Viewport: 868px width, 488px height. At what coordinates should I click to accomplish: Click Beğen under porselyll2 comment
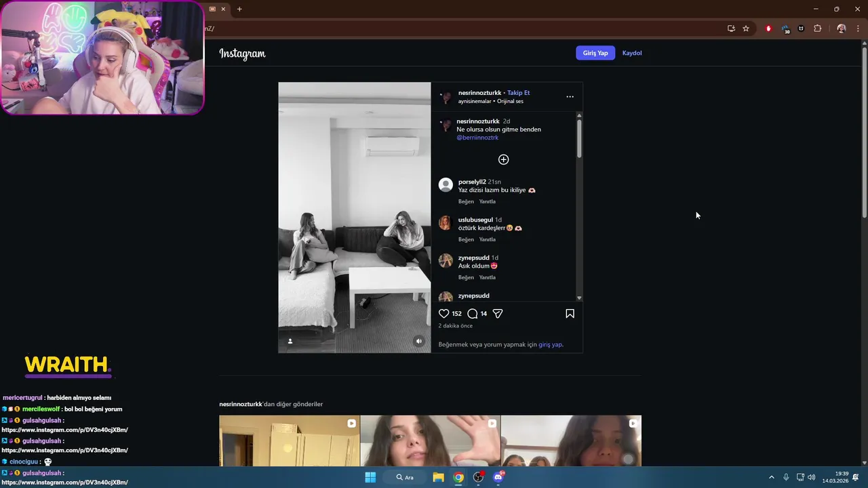[466, 201]
